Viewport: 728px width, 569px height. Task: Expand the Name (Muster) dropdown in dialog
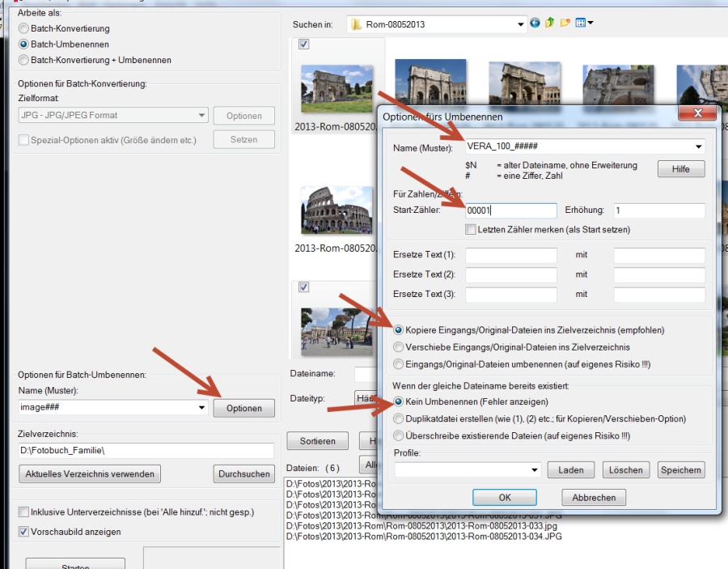point(698,146)
